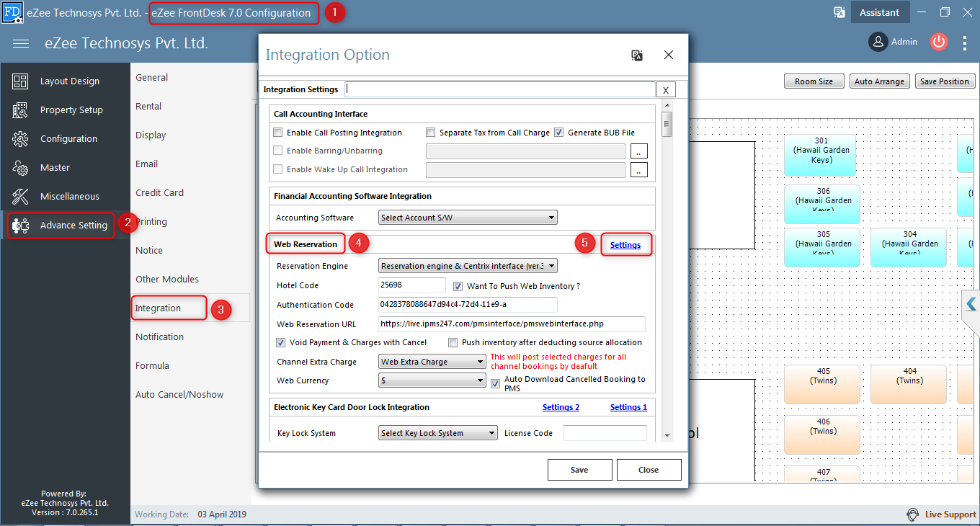Click the Admin user avatar icon
This screenshot has height=526, width=980.
[x=878, y=42]
